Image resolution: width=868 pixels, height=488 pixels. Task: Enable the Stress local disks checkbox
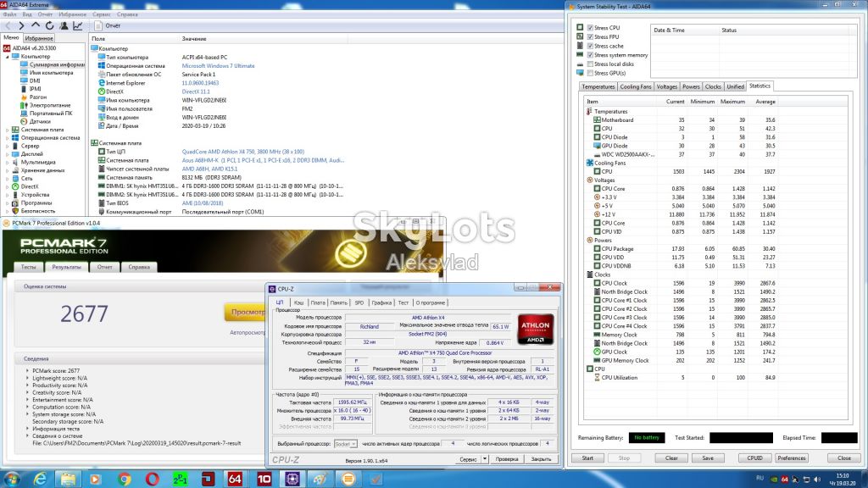click(590, 64)
